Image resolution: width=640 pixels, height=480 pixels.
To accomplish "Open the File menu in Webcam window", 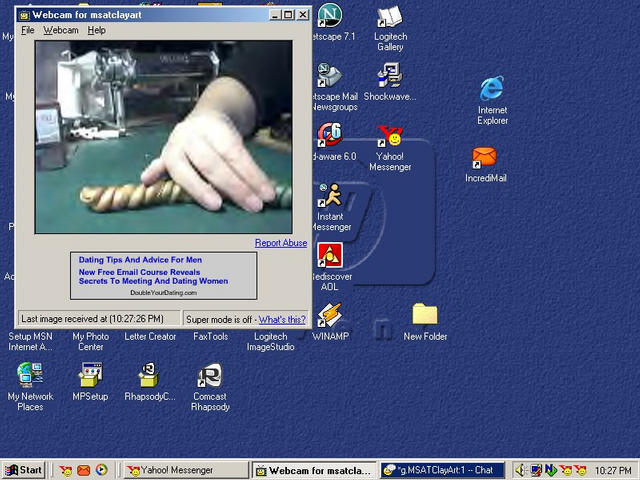I will pyautogui.click(x=28, y=30).
